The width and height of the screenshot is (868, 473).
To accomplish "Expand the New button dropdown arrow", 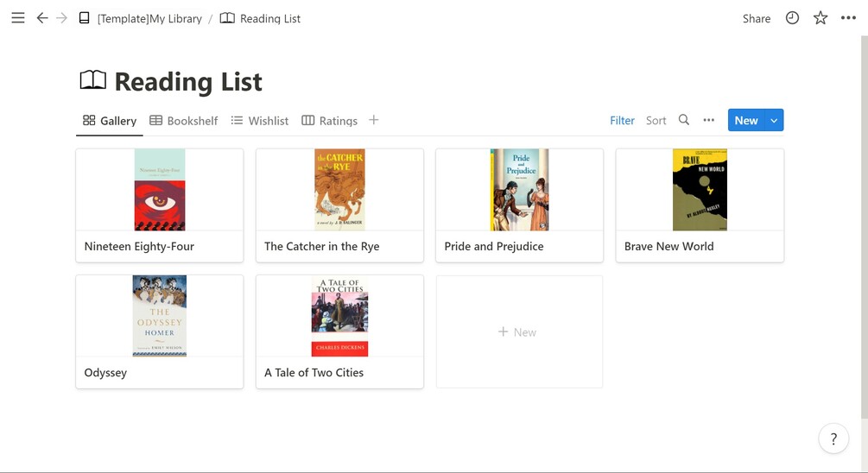I will point(774,121).
